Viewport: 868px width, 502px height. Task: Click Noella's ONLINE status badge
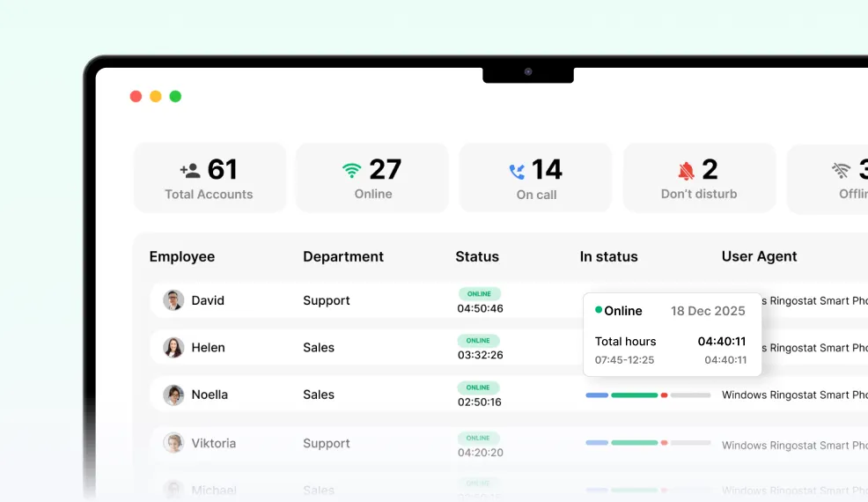[x=478, y=388]
